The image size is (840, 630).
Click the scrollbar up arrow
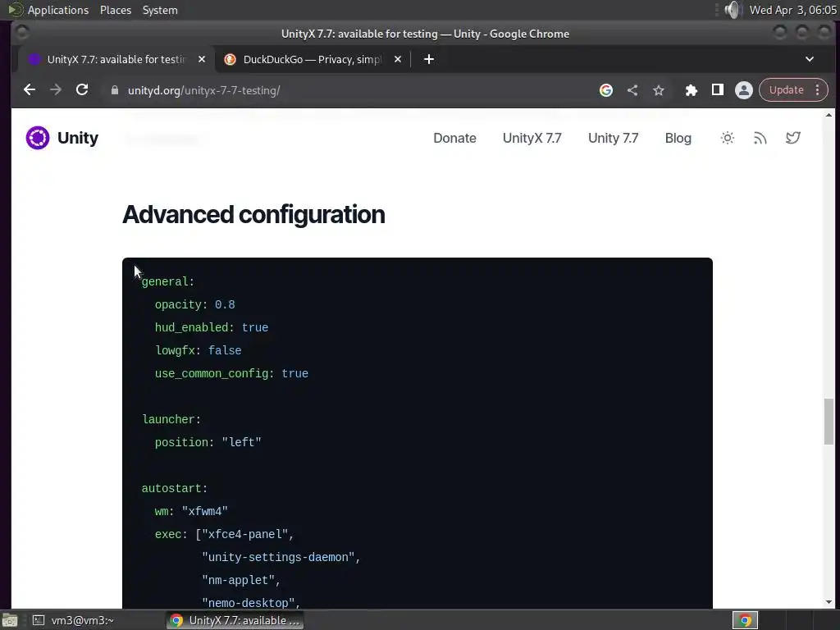pyautogui.click(x=829, y=115)
